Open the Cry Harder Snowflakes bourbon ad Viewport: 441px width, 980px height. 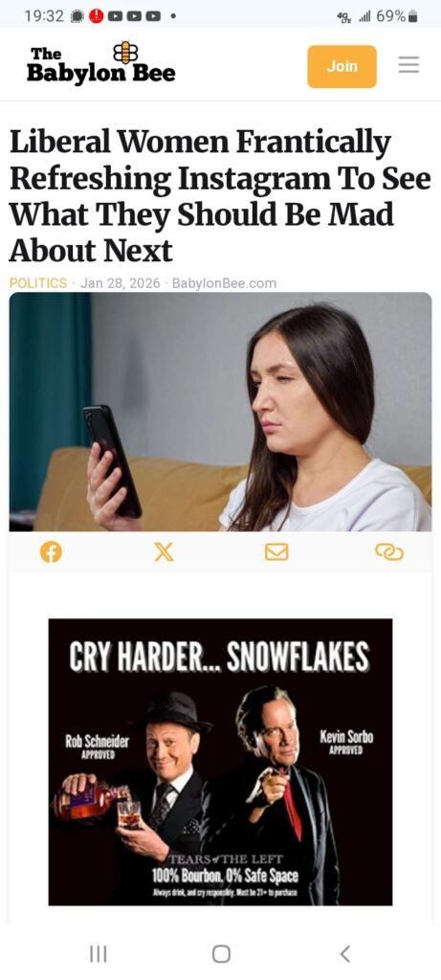pyautogui.click(x=220, y=762)
